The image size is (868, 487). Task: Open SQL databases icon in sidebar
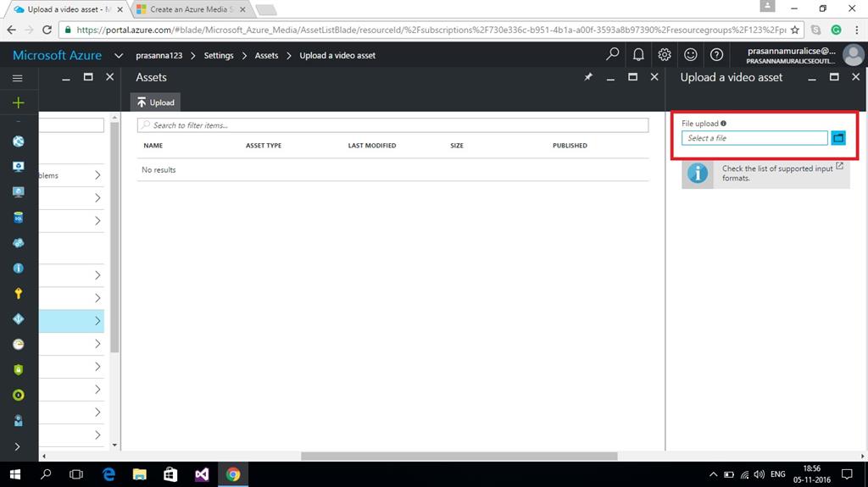click(x=19, y=218)
